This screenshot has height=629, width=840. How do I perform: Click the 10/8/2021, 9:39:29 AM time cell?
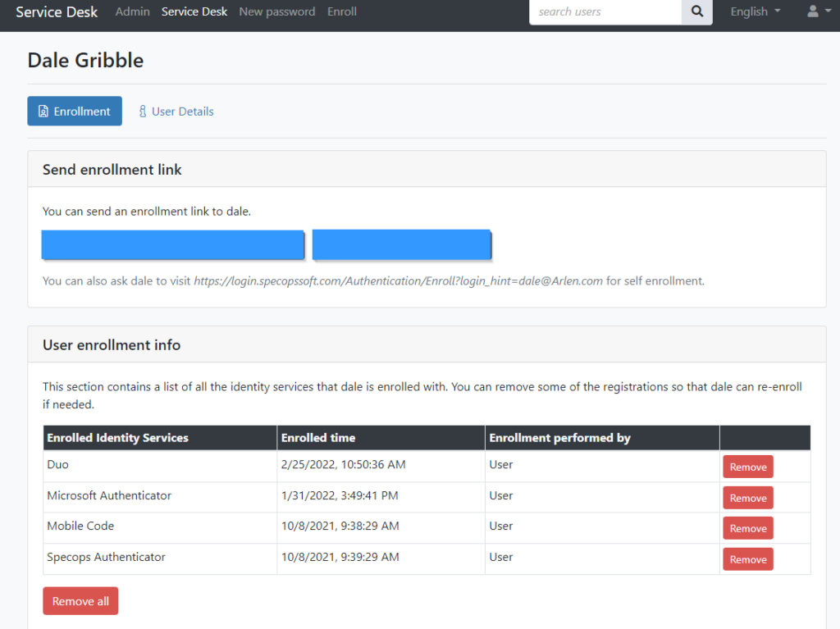pyautogui.click(x=381, y=558)
